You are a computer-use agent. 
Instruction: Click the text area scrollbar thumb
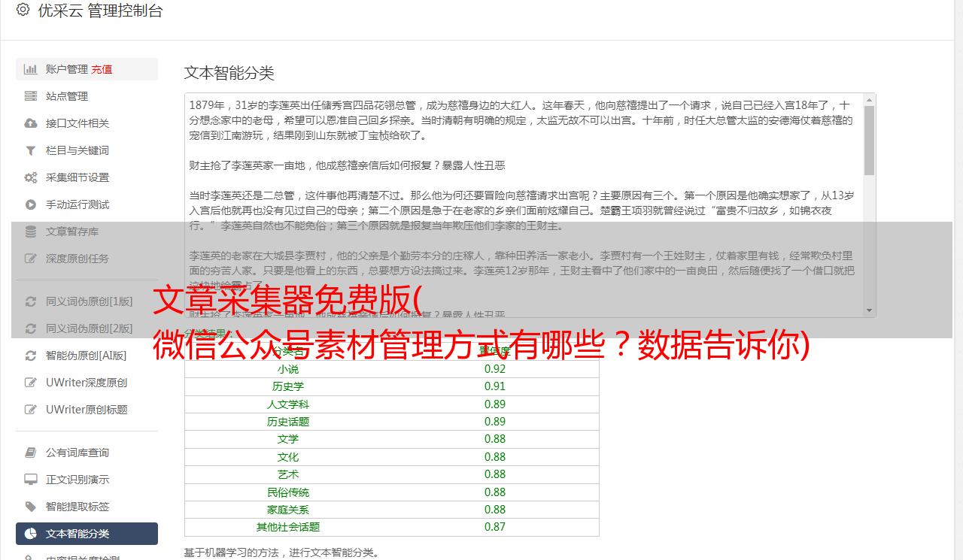(x=870, y=140)
